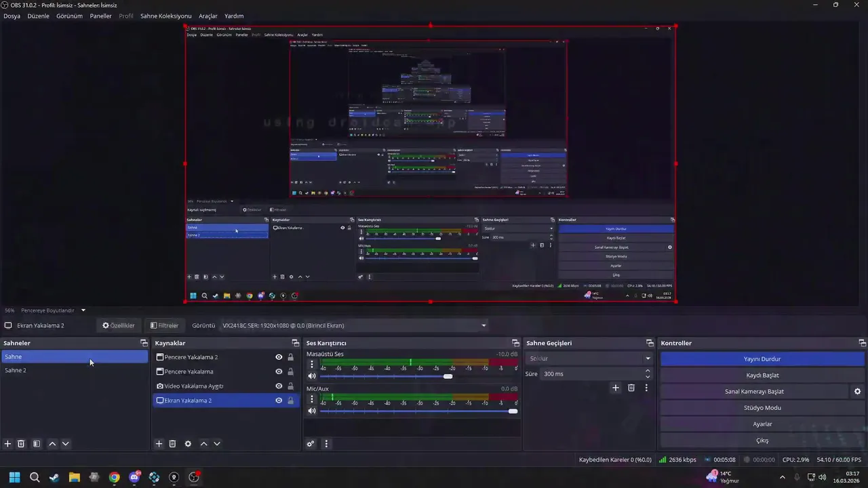Open Araçlar menu

[x=208, y=16]
